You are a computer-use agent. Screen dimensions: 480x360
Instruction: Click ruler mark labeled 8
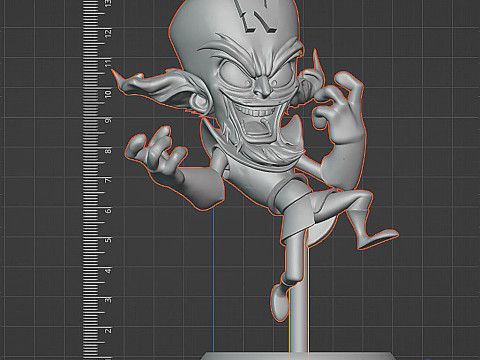108,151
